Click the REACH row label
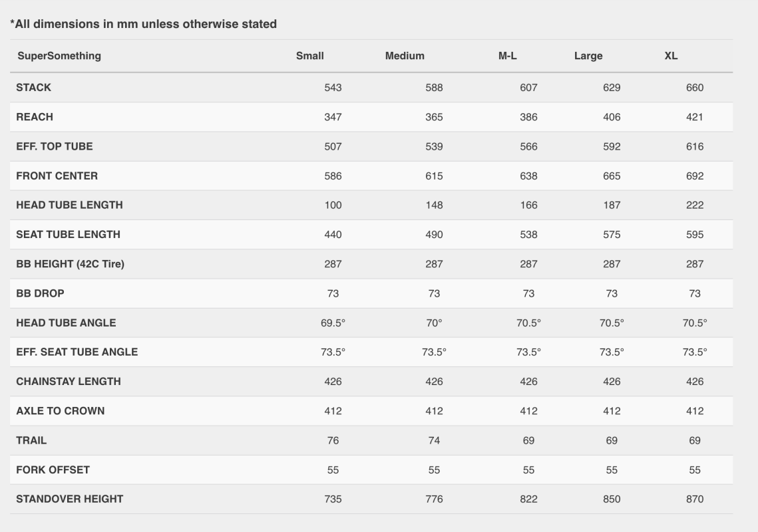This screenshot has width=758, height=532. tap(35, 117)
